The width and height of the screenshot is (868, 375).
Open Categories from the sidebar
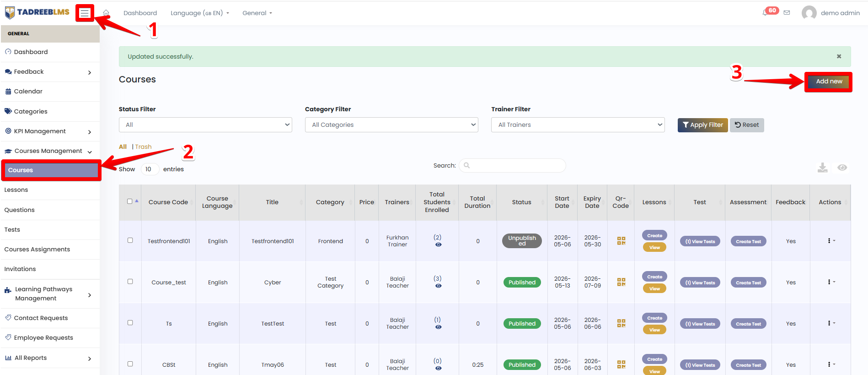tap(50, 111)
